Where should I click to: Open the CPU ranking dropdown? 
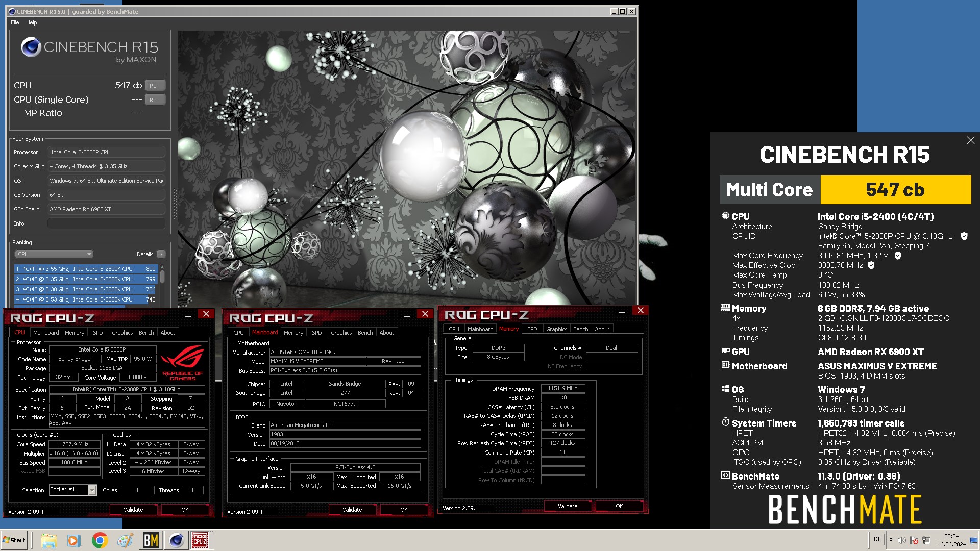coord(54,254)
